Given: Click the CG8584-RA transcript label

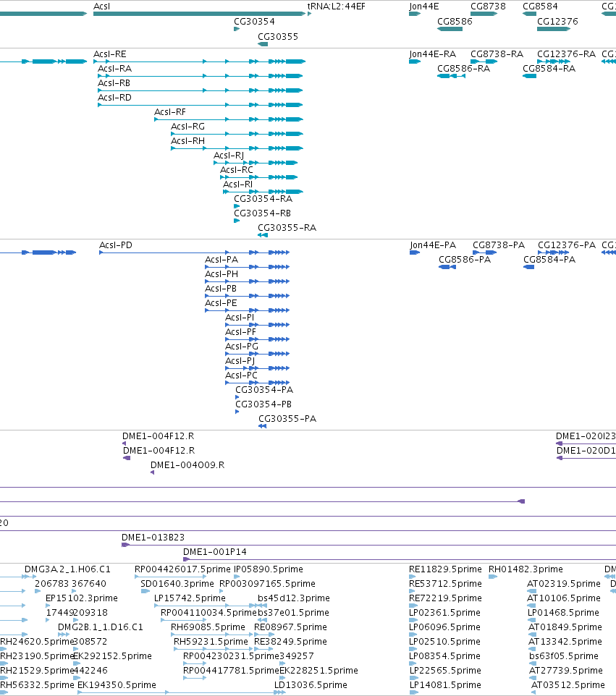Looking at the screenshot, I should [x=549, y=69].
